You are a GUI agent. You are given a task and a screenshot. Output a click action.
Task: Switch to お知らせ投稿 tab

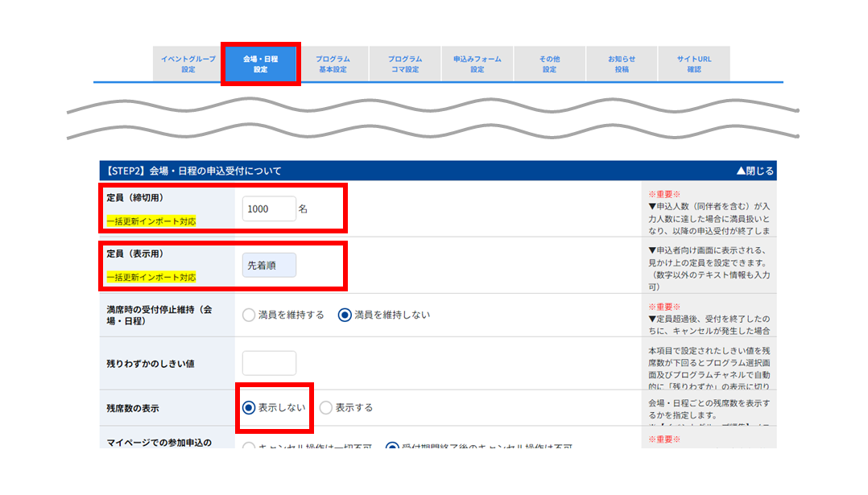622,64
